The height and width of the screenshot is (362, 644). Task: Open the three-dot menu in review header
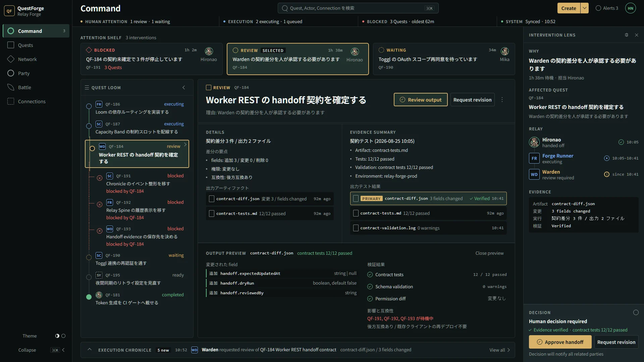point(502,100)
